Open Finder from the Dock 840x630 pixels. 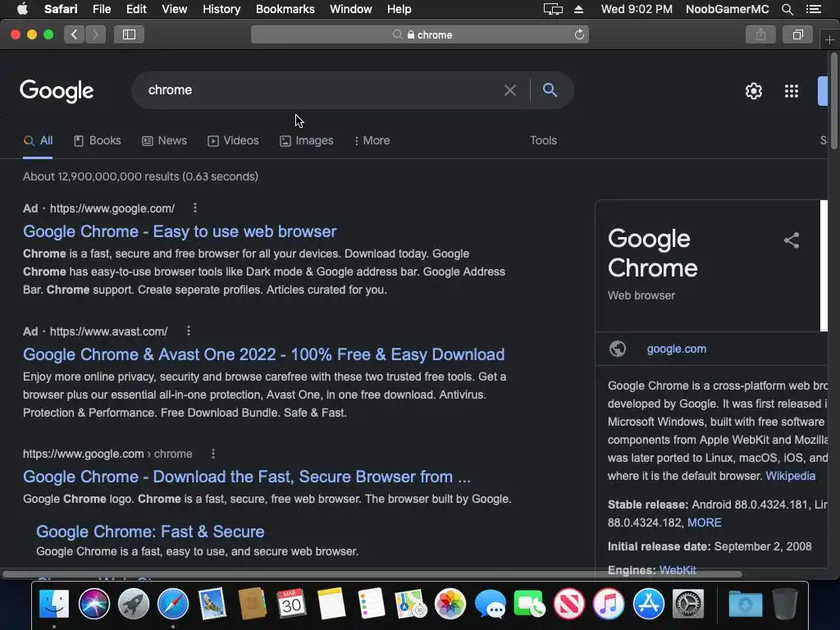[x=54, y=604]
